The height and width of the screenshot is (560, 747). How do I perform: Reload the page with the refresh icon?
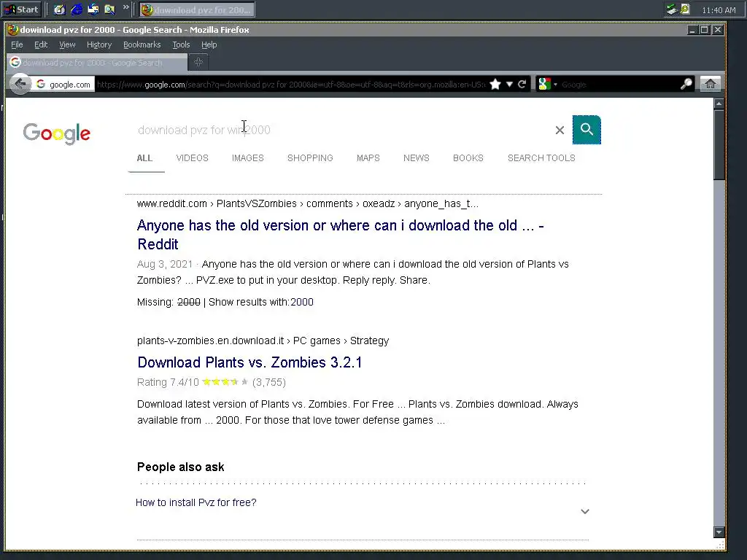point(522,85)
